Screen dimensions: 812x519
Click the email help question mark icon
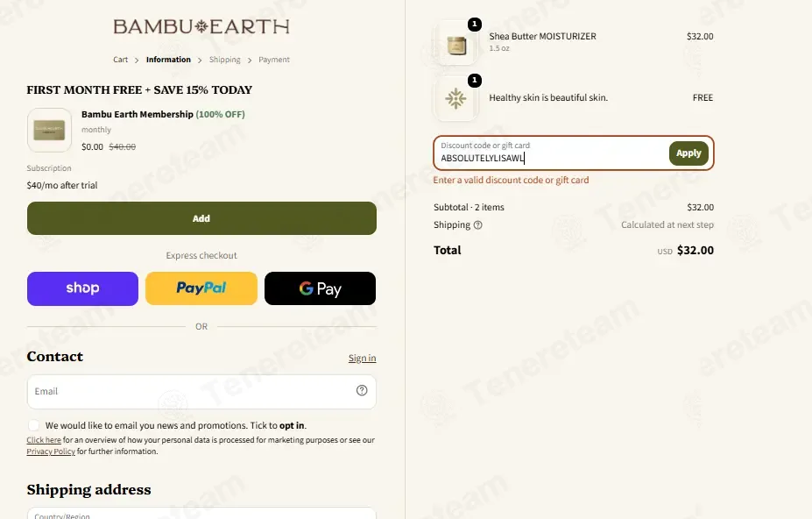(x=362, y=390)
